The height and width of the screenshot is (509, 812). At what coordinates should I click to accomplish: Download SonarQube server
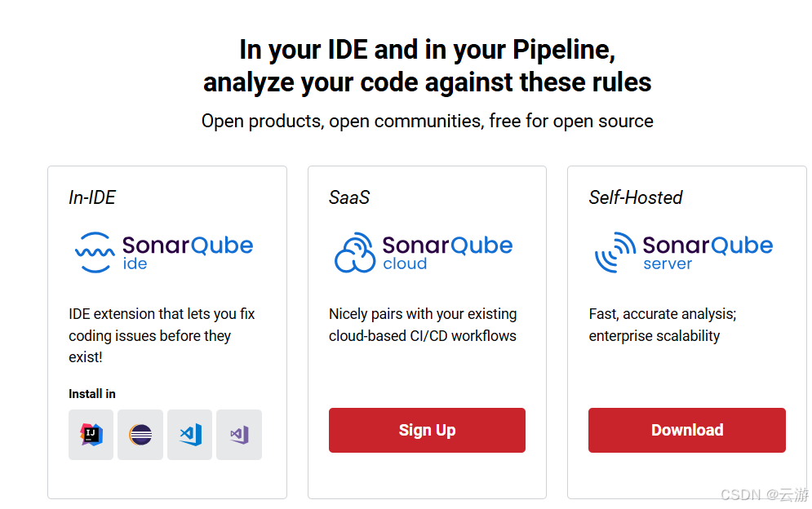coord(687,431)
